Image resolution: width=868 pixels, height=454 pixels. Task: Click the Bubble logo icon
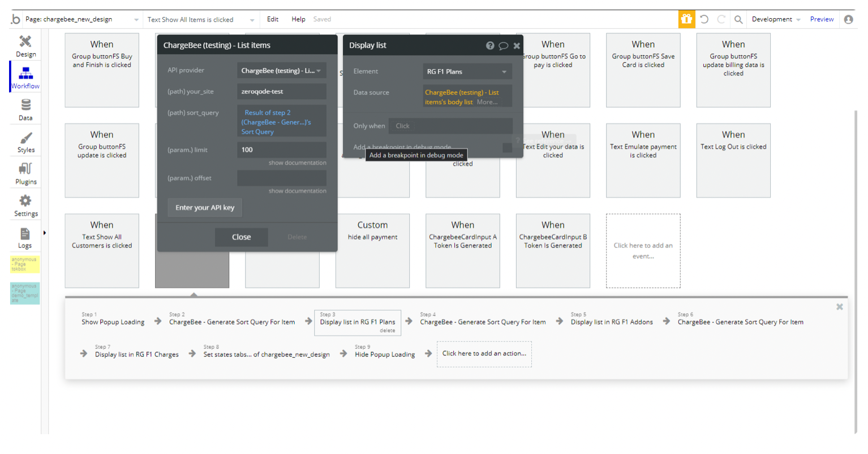tap(15, 19)
